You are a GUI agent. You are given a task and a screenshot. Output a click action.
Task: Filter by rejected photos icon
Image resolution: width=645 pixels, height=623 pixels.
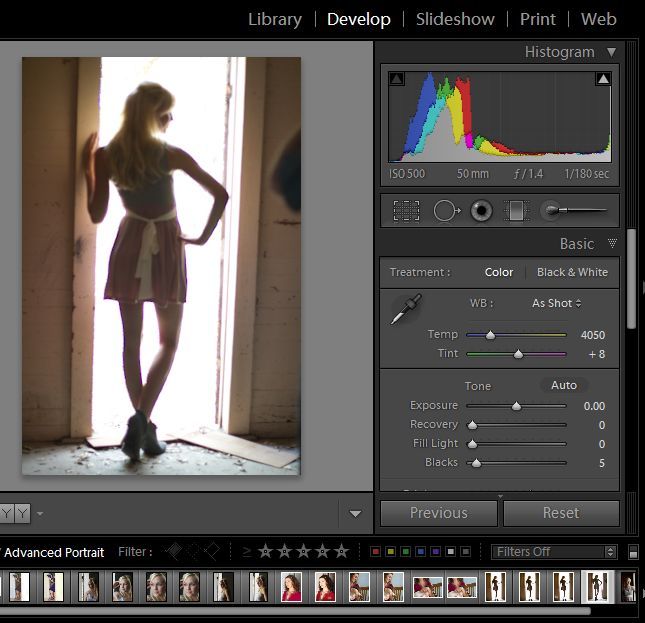[212, 551]
